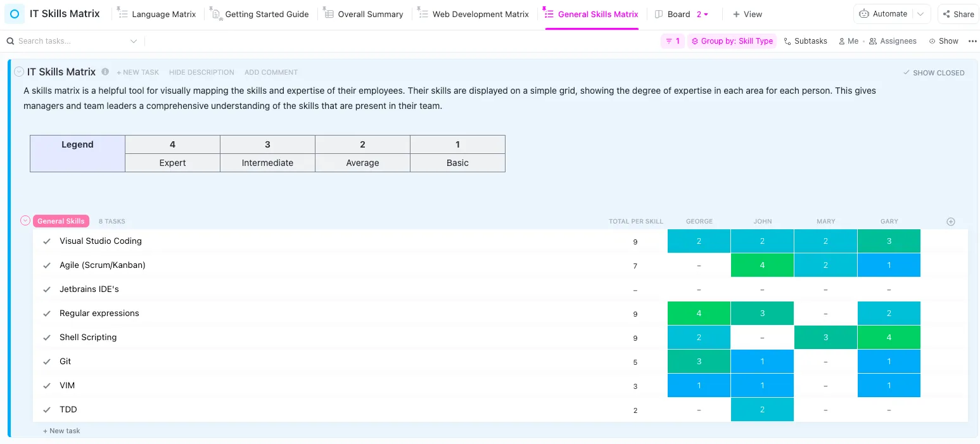The height and width of the screenshot is (444, 980).
Task: Open the three-dots more options menu
Action: pos(972,41)
